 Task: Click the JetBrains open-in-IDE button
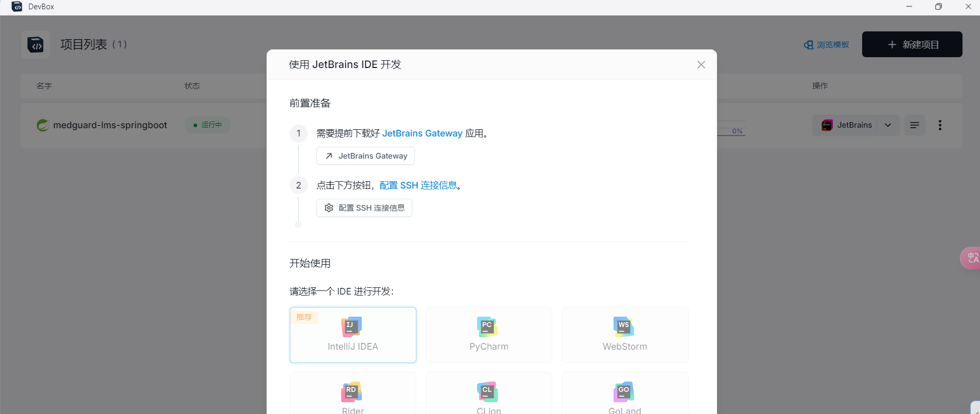(x=845, y=125)
